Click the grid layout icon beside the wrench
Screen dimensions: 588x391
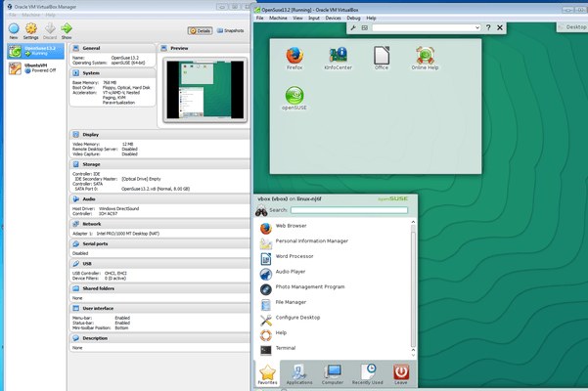coord(365,27)
